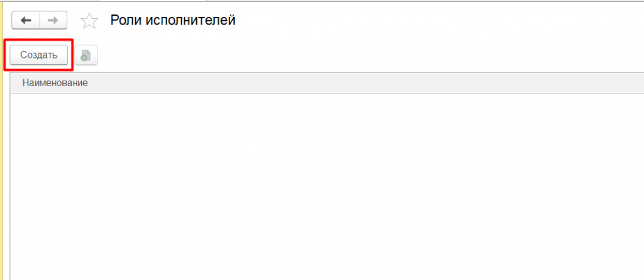The height and width of the screenshot is (280, 644).
Task: Add Роли исполнителей to favorites via star
Action: 89,21
